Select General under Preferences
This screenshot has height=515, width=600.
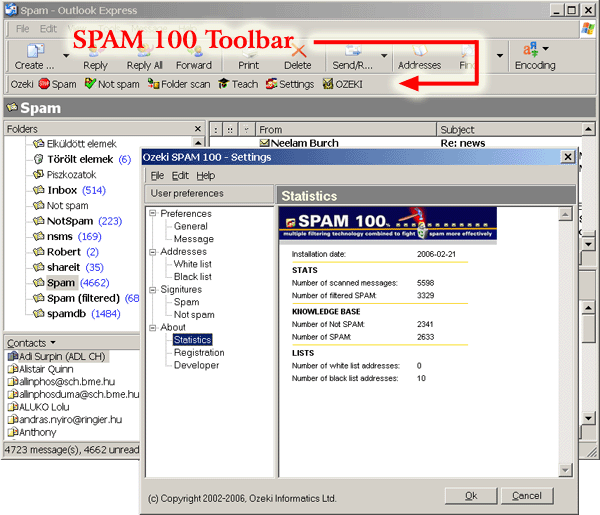click(191, 226)
